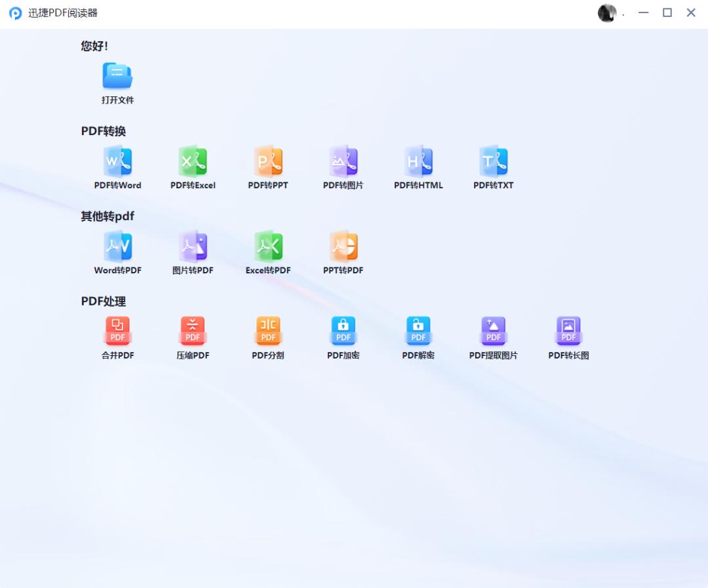Select the PDF转Excel tool

(x=193, y=166)
